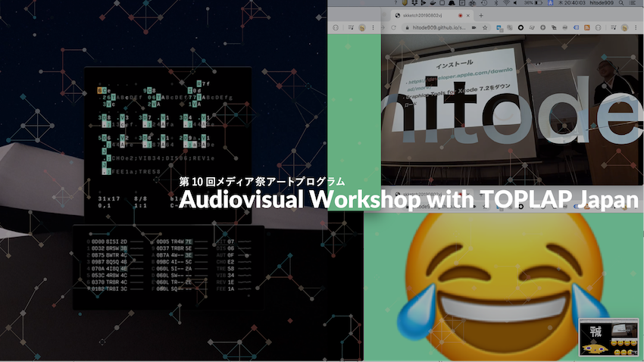Bookmark this page with the star icon
644x362 pixels.
(485, 27)
